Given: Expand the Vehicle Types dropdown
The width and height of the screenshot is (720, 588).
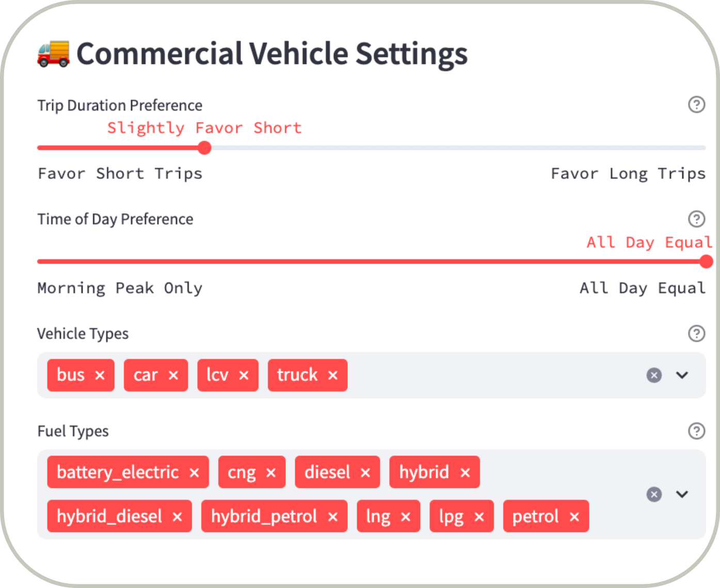Looking at the screenshot, I should click(x=682, y=375).
